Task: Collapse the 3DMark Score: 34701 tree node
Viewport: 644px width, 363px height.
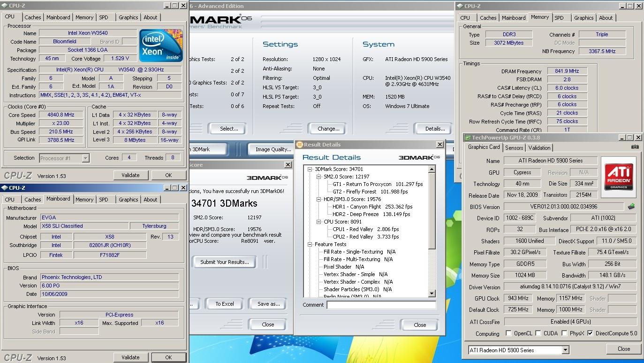Action: 310,169
